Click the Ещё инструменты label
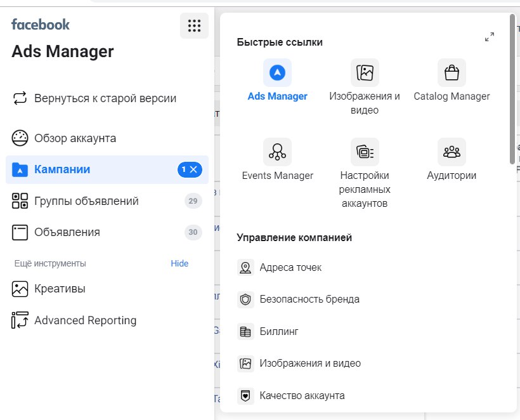The width and height of the screenshot is (520, 420). (50, 263)
